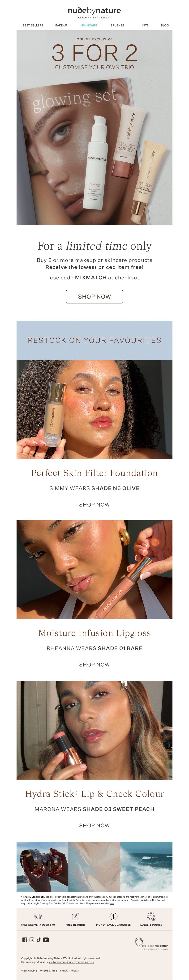
Task: Open the TikTok icon in footer
Action: click(x=39, y=940)
